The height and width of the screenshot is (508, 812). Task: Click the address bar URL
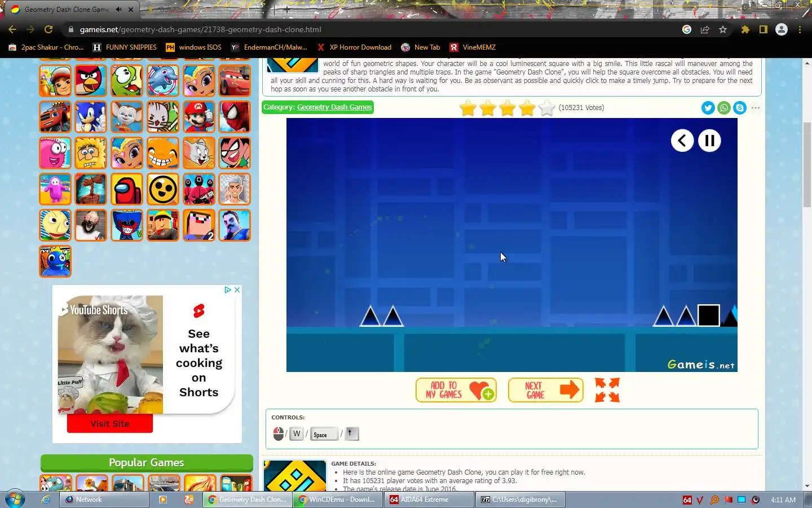(201, 29)
